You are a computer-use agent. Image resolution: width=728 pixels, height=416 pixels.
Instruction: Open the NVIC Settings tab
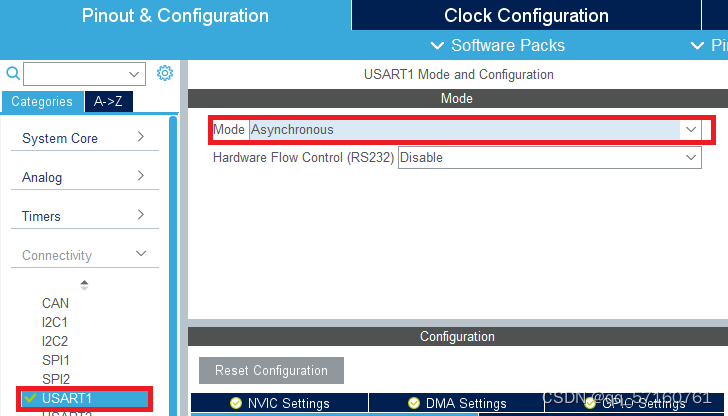[280, 403]
